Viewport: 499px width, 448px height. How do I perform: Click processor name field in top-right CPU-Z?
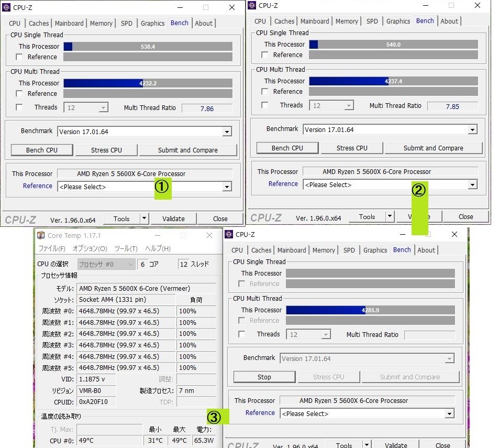click(x=390, y=172)
